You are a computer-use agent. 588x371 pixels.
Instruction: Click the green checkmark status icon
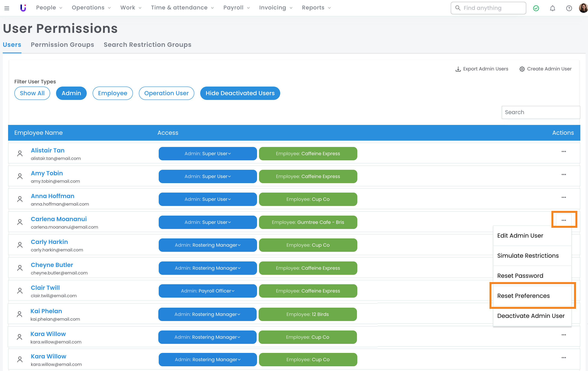click(536, 8)
